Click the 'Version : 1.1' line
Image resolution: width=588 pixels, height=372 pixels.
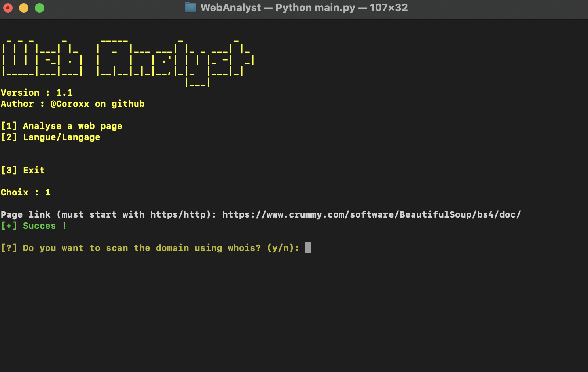coord(37,93)
